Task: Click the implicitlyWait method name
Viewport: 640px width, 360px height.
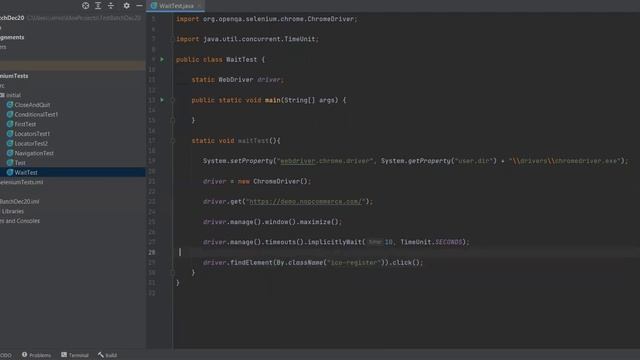Action: (334, 242)
